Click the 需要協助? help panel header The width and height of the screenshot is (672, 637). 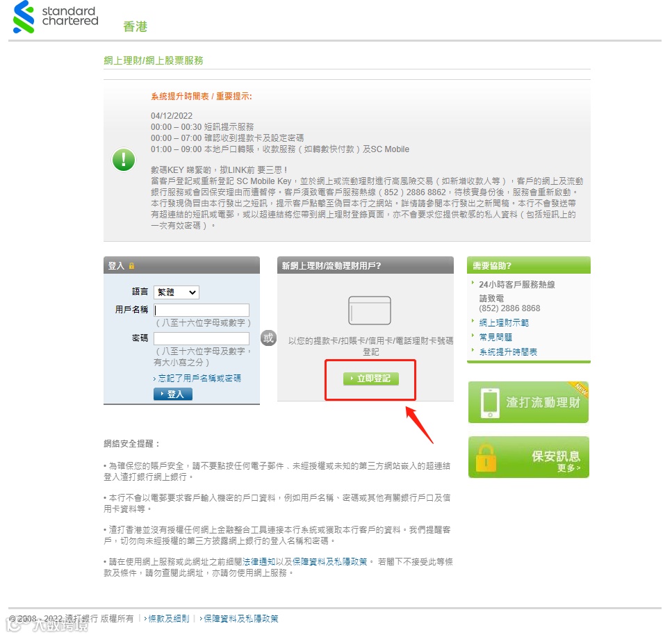coord(528,265)
